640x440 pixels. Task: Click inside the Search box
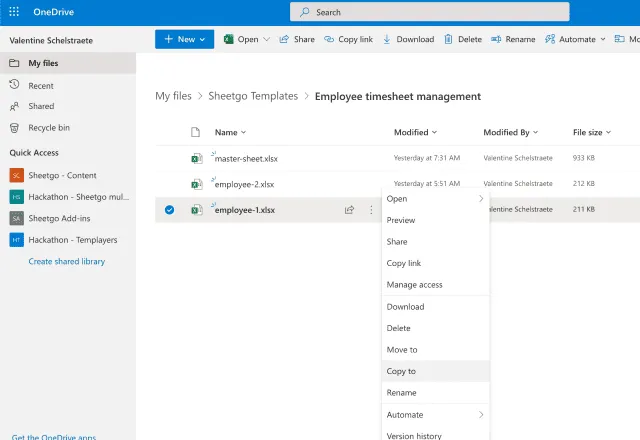click(x=429, y=12)
